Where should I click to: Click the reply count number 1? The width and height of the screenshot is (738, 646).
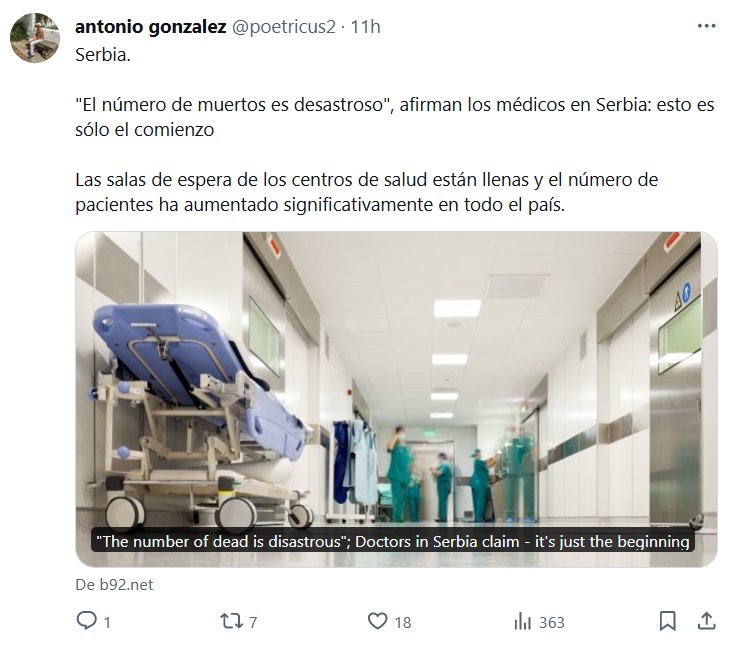point(107,622)
